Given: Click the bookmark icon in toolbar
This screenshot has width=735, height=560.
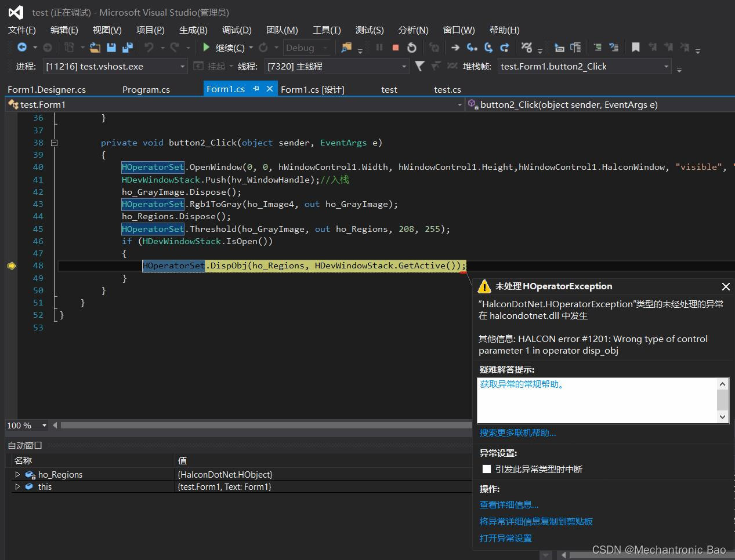Looking at the screenshot, I should pos(636,48).
